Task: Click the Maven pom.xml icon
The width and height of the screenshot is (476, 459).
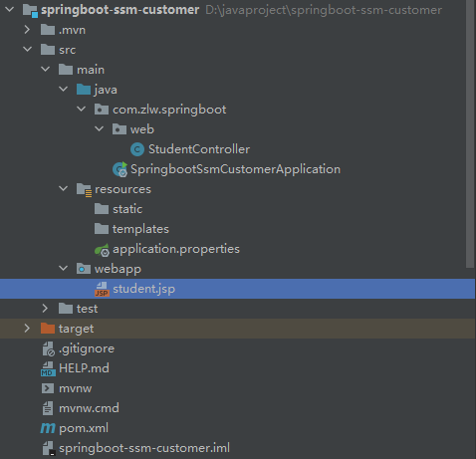Action: tap(48, 428)
